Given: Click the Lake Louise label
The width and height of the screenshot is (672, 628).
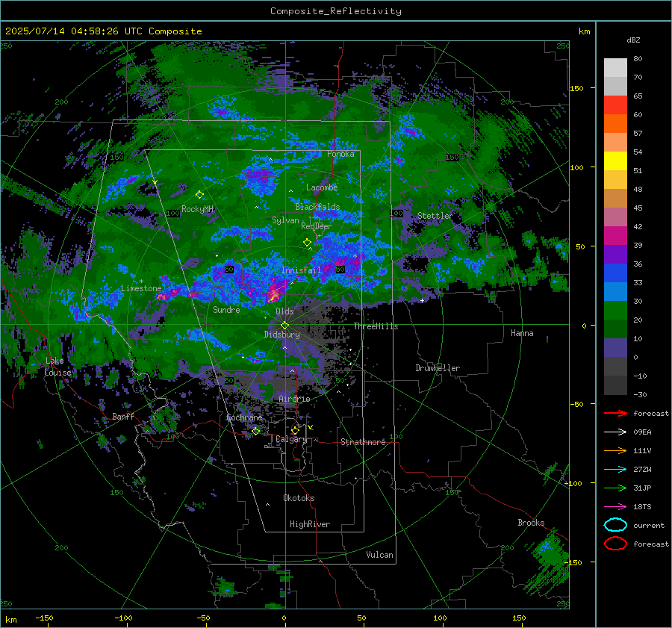Looking at the screenshot, I should [58, 367].
